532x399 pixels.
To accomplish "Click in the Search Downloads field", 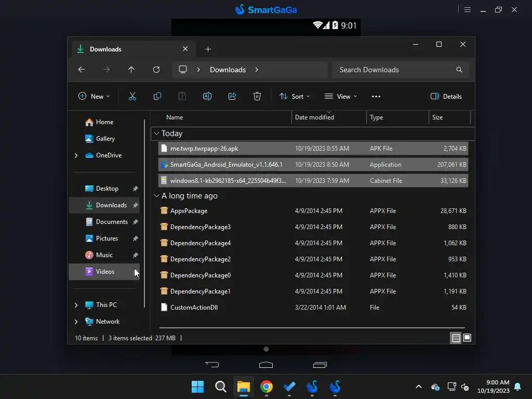I will (400, 70).
